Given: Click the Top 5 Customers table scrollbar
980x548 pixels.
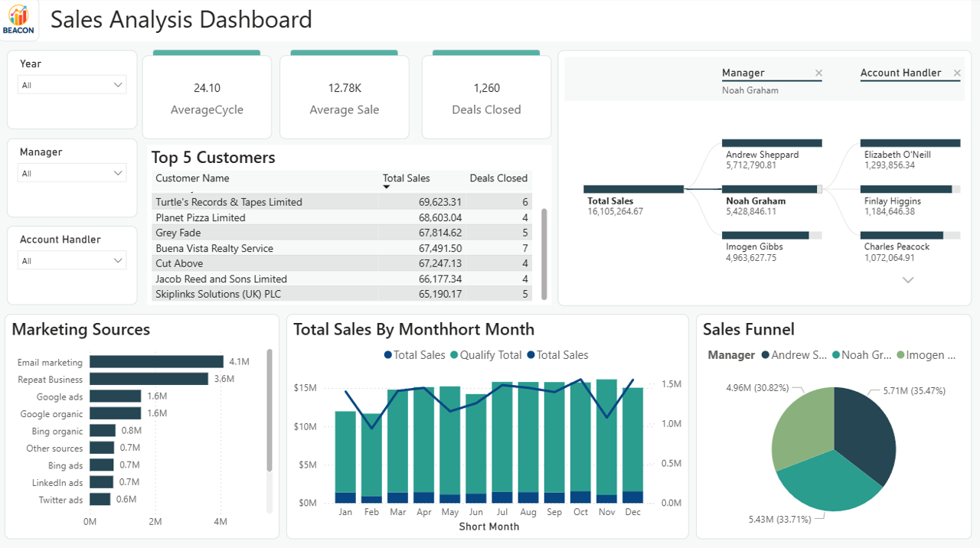Looking at the screenshot, I should click(x=544, y=253).
